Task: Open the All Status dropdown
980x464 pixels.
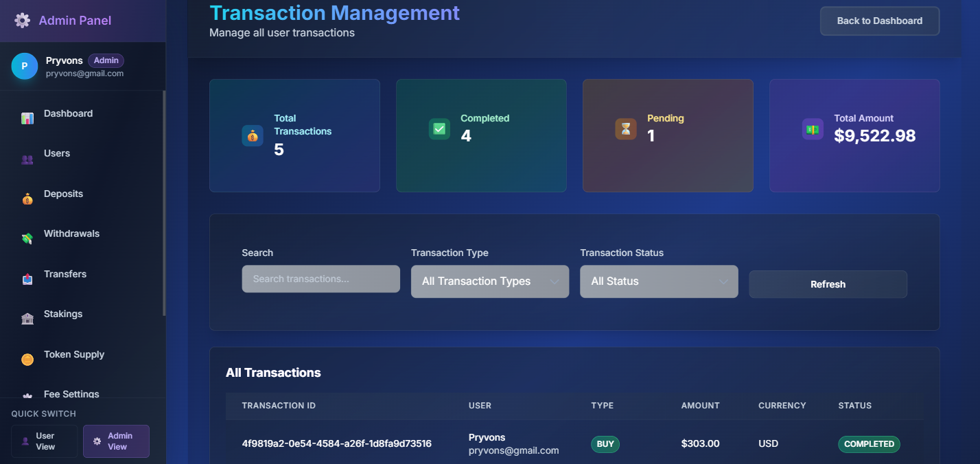Action: coord(658,281)
